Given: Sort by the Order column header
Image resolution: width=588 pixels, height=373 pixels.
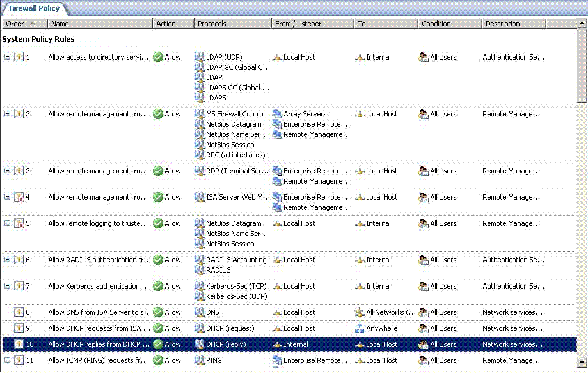Looking at the screenshot, I should (x=24, y=24).
